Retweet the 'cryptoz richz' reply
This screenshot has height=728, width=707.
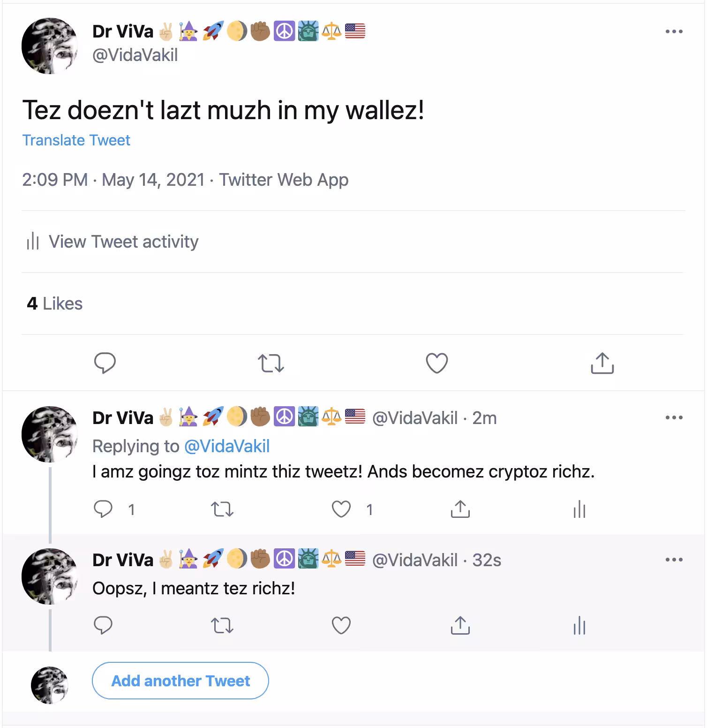[222, 509]
